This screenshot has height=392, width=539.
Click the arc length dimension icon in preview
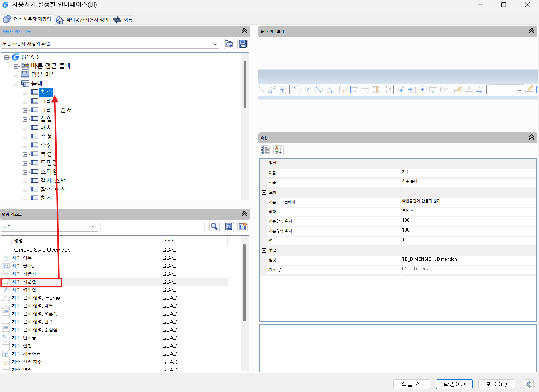(272, 89)
